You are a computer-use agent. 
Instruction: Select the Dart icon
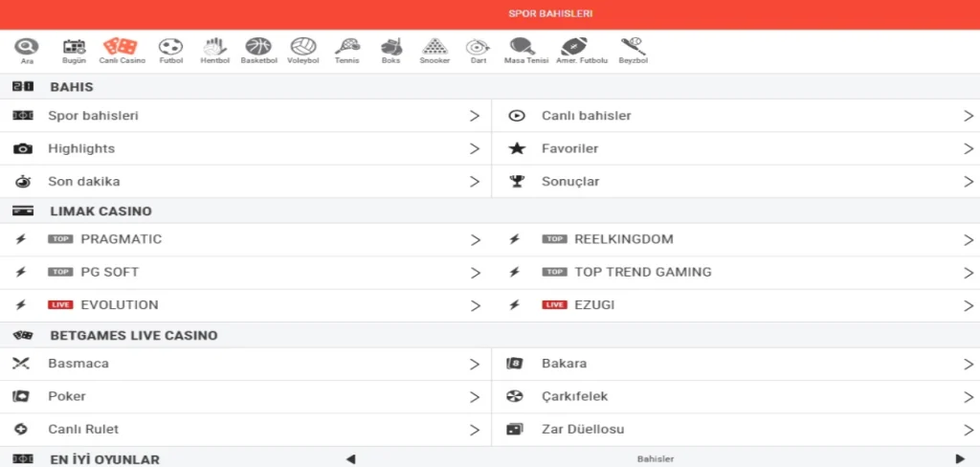[x=478, y=47]
